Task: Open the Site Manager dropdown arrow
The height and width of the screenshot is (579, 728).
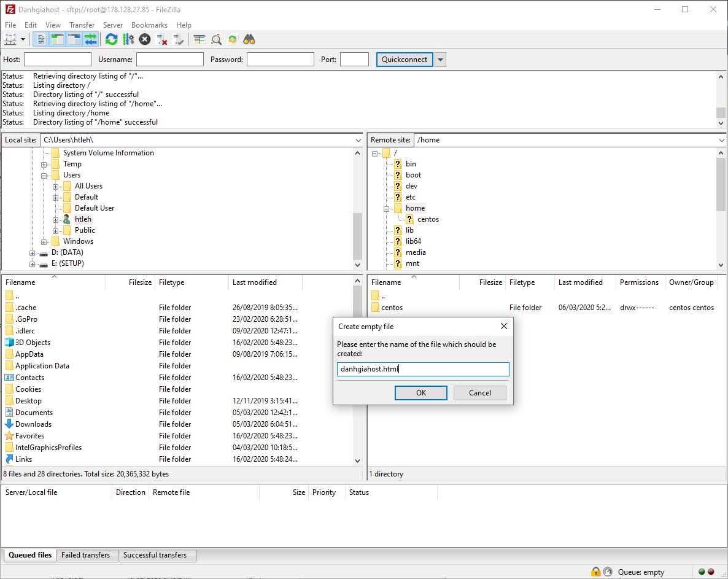Action: pyautogui.click(x=23, y=39)
